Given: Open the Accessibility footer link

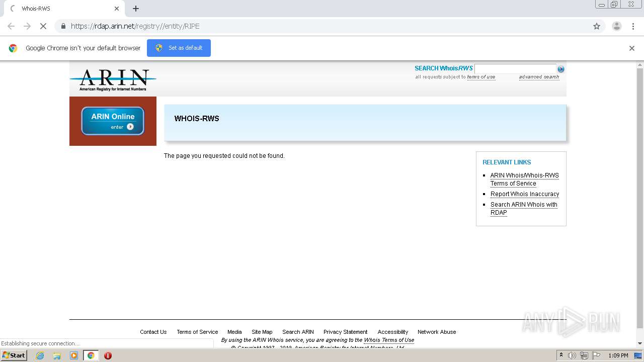Looking at the screenshot, I should (x=393, y=332).
